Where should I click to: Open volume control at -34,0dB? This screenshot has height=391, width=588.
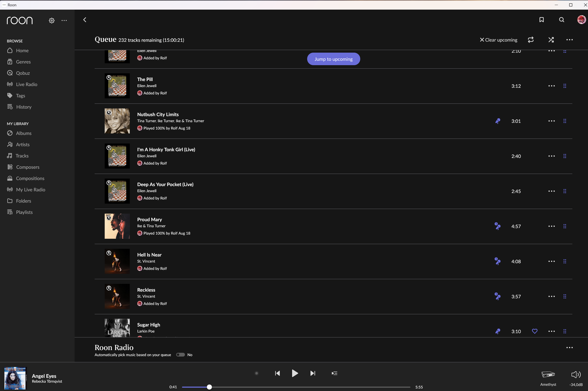tap(576, 378)
